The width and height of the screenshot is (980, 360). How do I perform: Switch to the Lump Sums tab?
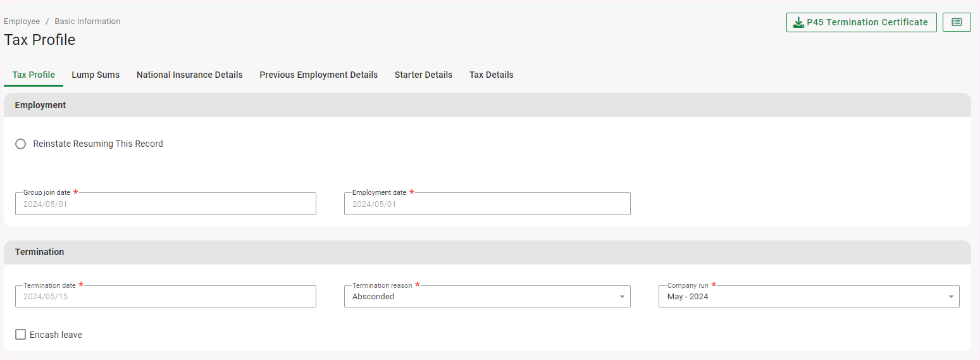[x=96, y=75]
